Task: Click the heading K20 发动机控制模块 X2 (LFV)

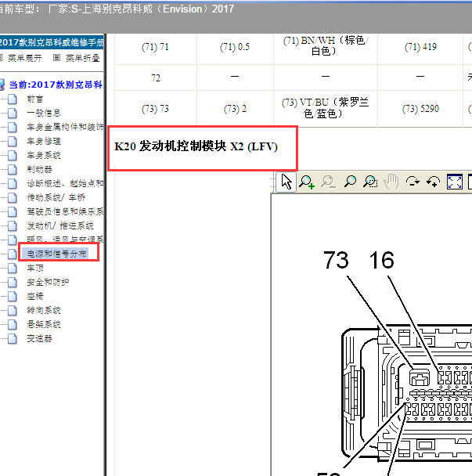Action: pyautogui.click(x=196, y=146)
